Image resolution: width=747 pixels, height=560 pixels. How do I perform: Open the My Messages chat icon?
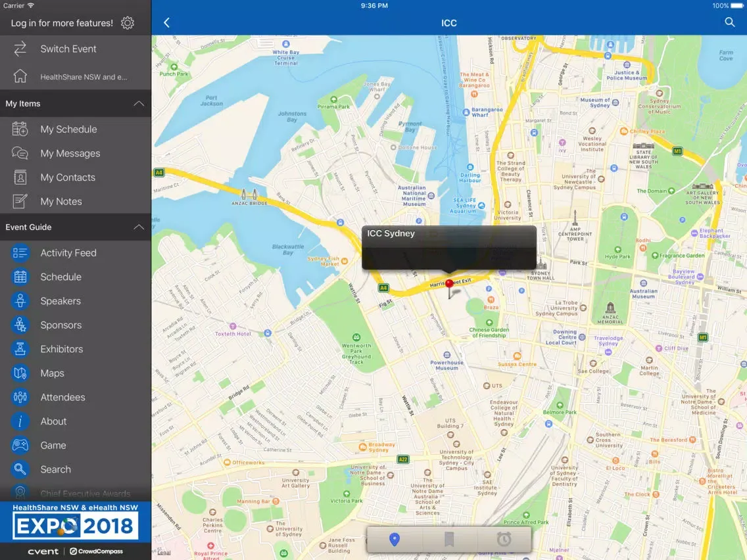pos(20,153)
